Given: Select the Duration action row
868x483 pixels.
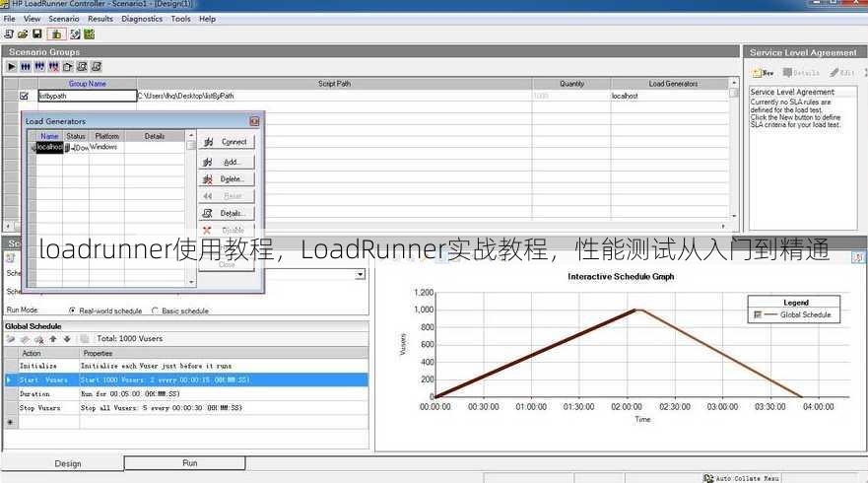Looking at the screenshot, I should click(186, 394).
